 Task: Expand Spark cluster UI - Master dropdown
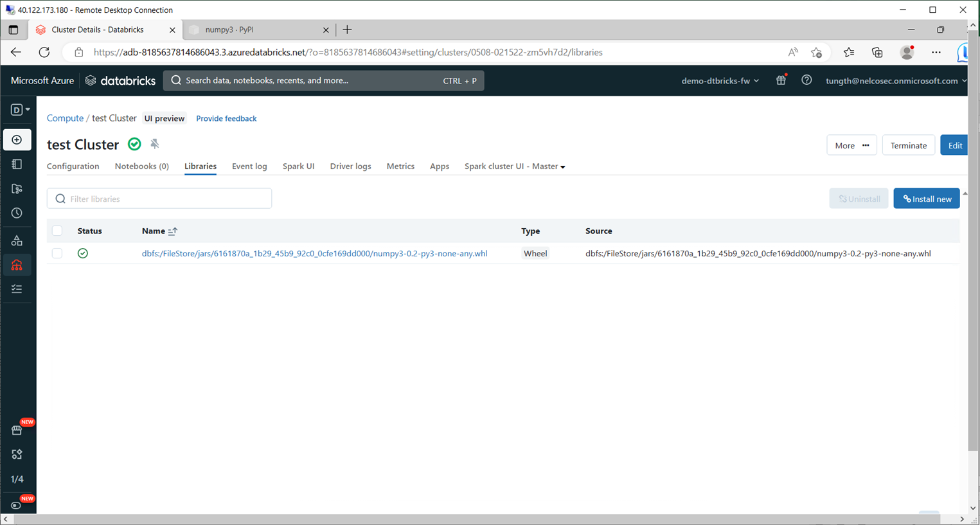click(x=515, y=166)
